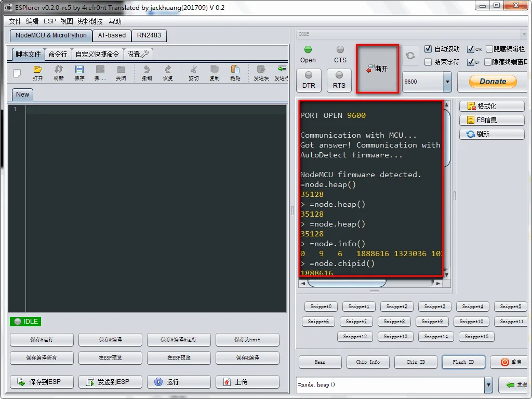Screen dimensions: 532x399
Task: Enable the 结束字符 checkbox
Action: pos(428,62)
